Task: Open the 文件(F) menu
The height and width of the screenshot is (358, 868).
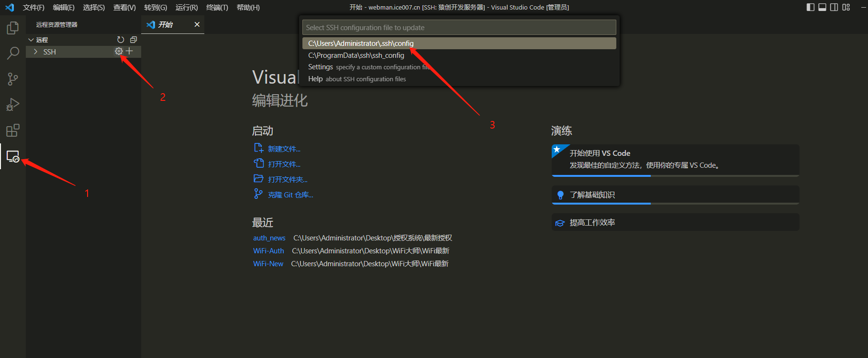Action: click(33, 7)
